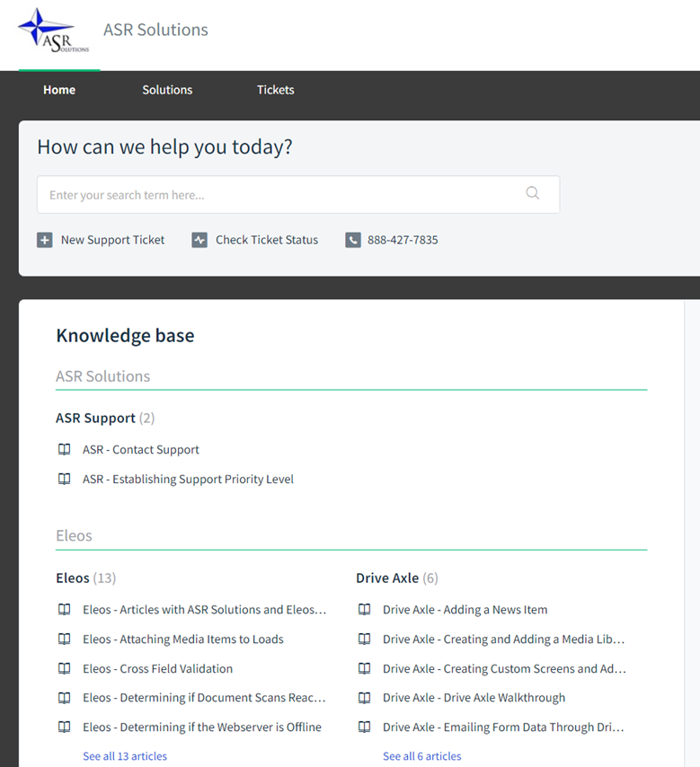The width and height of the screenshot is (700, 767).
Task: Click the phone icon next to 888-427-7835
Action: coord(353,240)
